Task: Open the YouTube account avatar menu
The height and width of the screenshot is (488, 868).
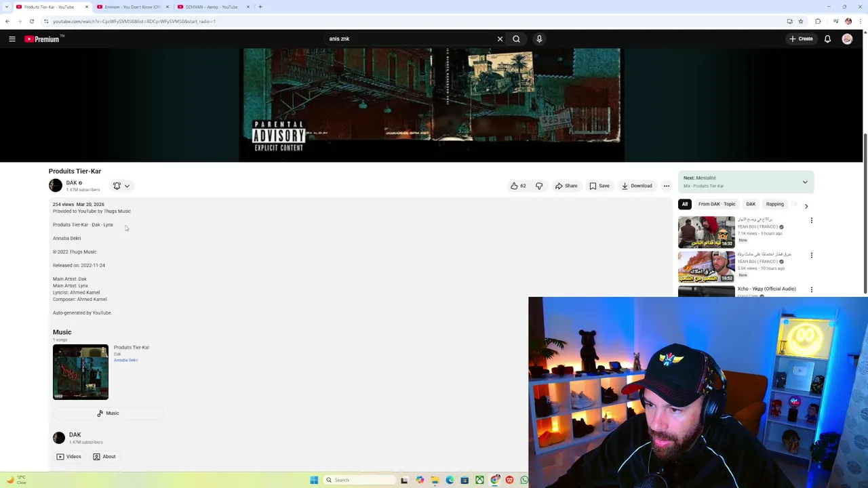Action: pos(847,39)
